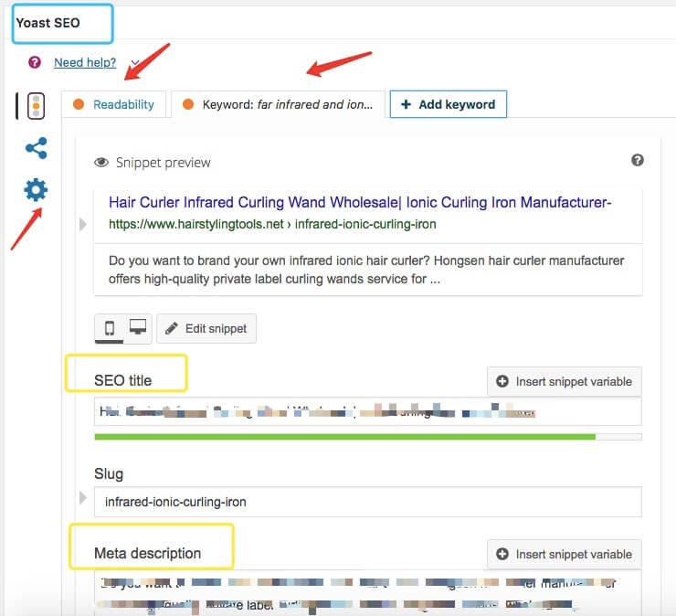Image resolution: width=676 pixels, height=616 pixels.
Task: Open the purple help question mark icon
Action: tap(35, 62)
